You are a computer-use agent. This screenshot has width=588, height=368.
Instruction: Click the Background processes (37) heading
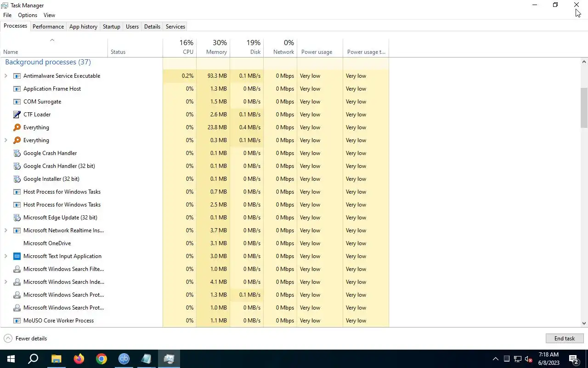pos(48,62)
